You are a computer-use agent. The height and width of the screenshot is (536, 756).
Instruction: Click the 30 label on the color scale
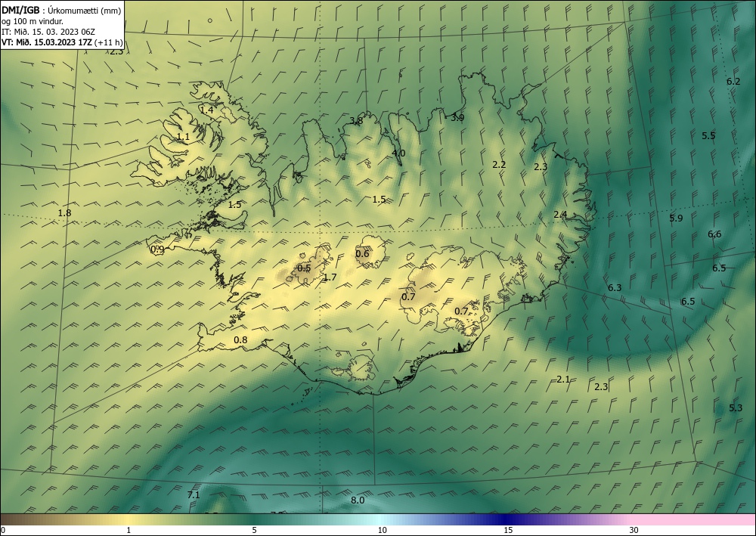(x=634, y=531)
